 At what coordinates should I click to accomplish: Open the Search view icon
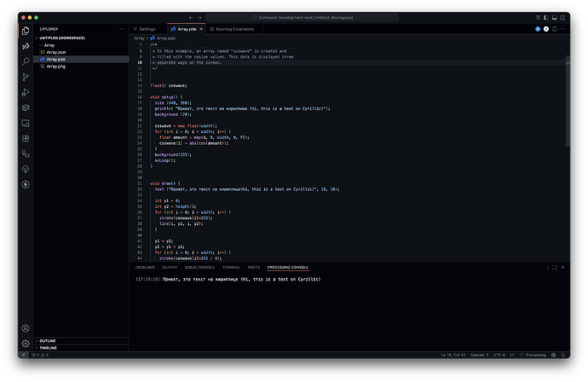tap(26, 61)
